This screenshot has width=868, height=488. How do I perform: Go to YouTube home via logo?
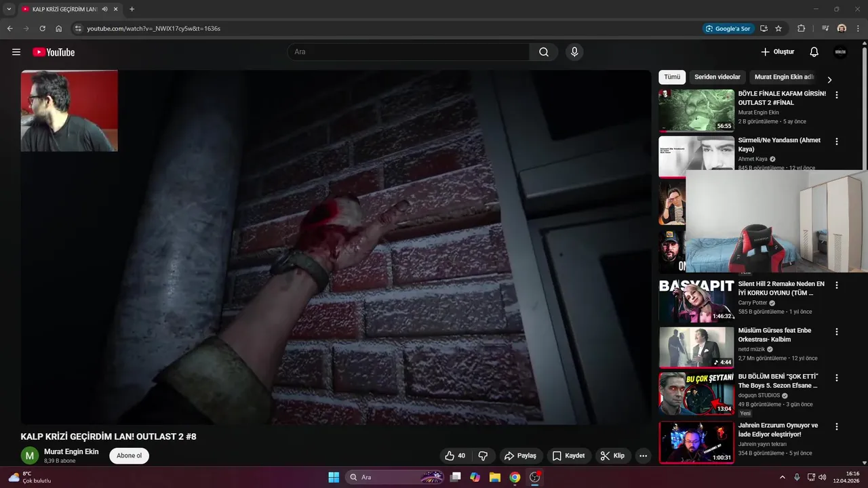tap(54, 52)
